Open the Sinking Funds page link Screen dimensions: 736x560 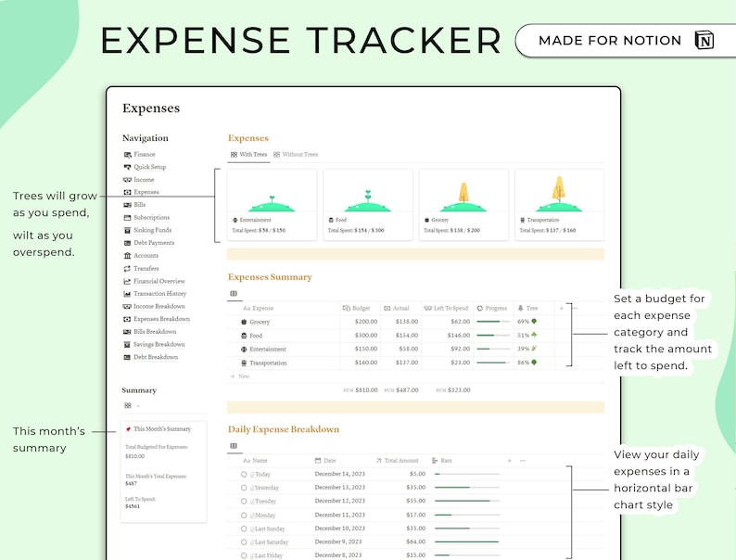click(x=153, y=231)
